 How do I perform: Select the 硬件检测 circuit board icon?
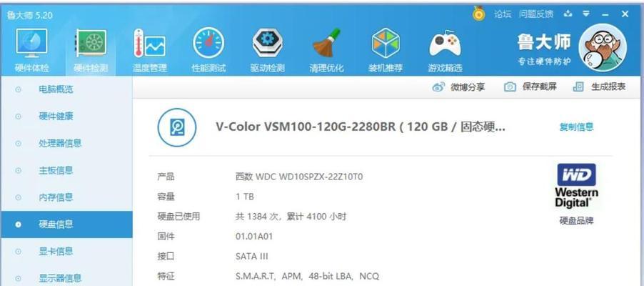pyautogui.click(x=91, y=43)
